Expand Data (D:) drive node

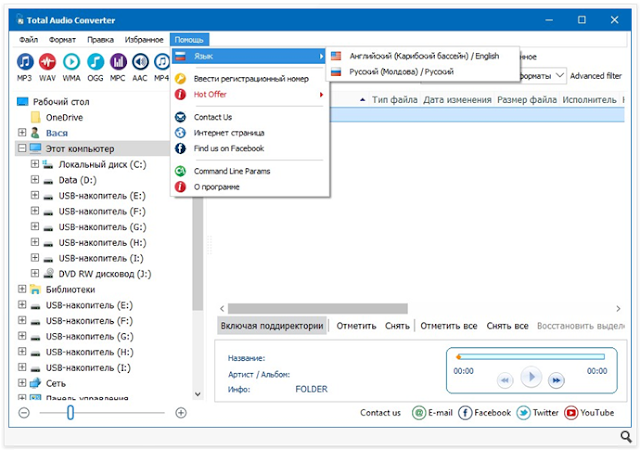tap(35, 179)
